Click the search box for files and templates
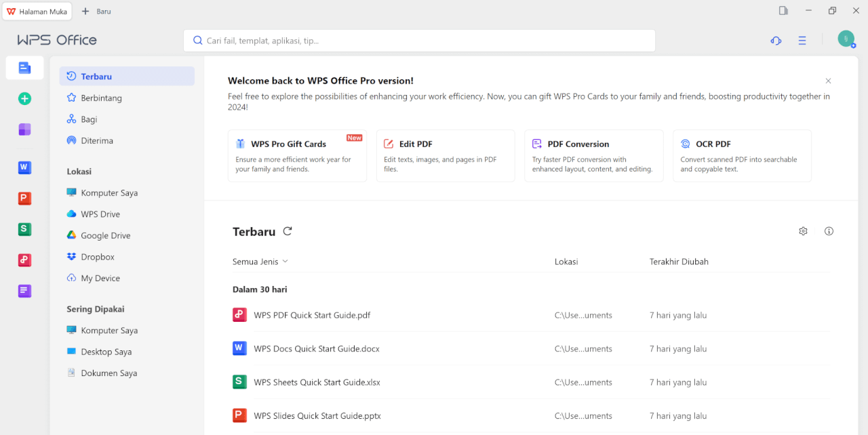 [x=419, y=41]
